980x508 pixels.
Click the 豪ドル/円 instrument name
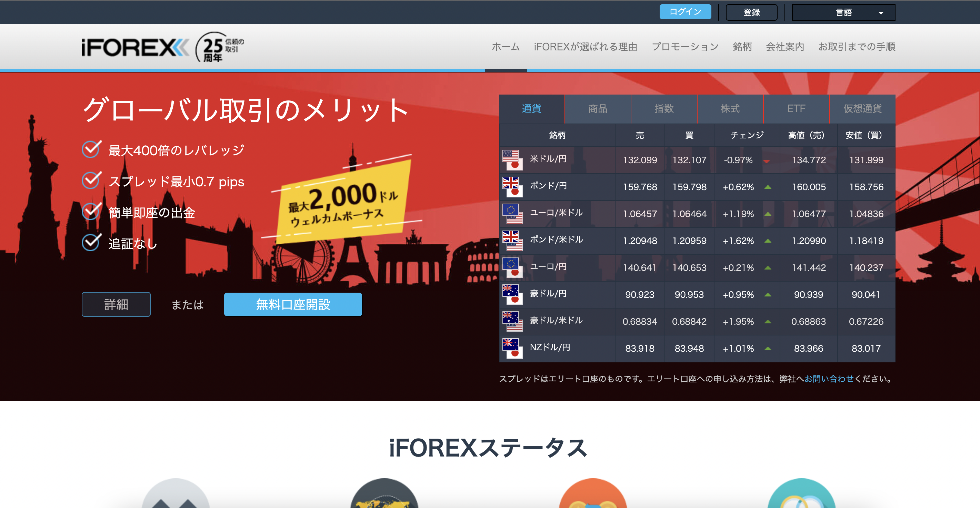coord(548,294)
